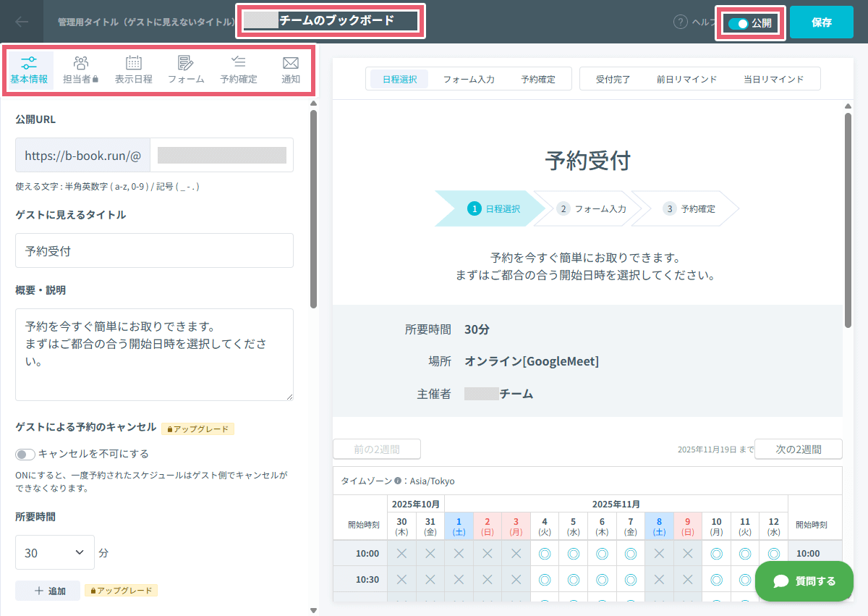Open the 予約確定 confirmation settings icon
868x616 pixels.
(x=239, y=69)
